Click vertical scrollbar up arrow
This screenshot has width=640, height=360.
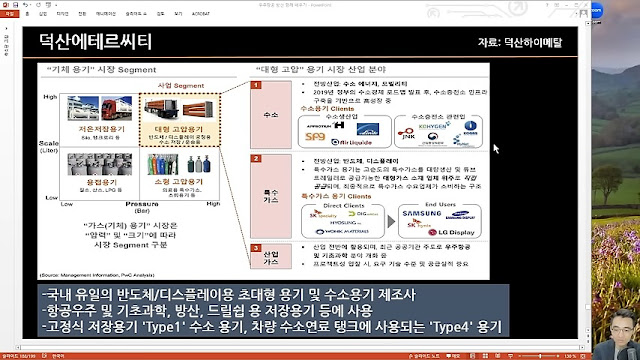(x=588, y=23)
